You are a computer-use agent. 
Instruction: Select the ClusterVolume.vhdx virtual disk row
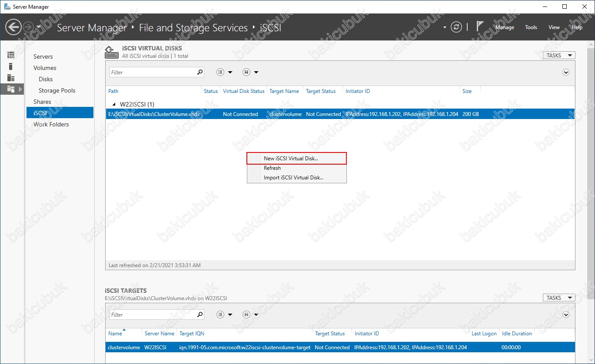click(340, 114)
